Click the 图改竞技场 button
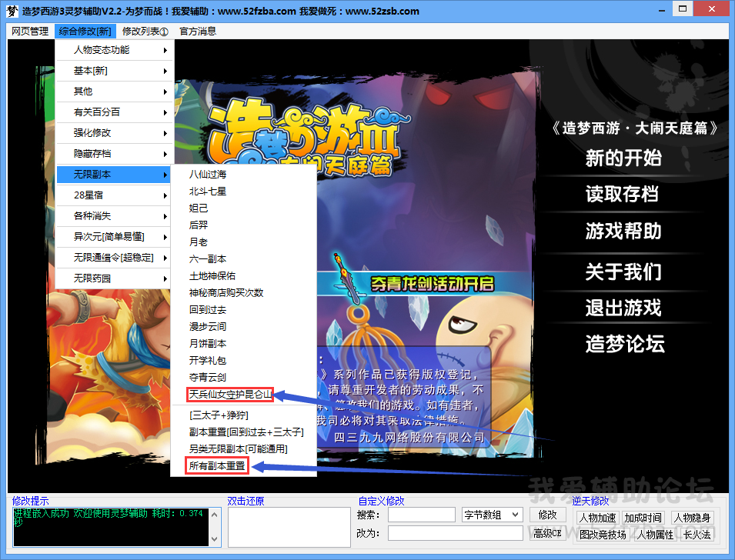The width and height of the screenshot is (735, 560). click(x=603, y=535)
